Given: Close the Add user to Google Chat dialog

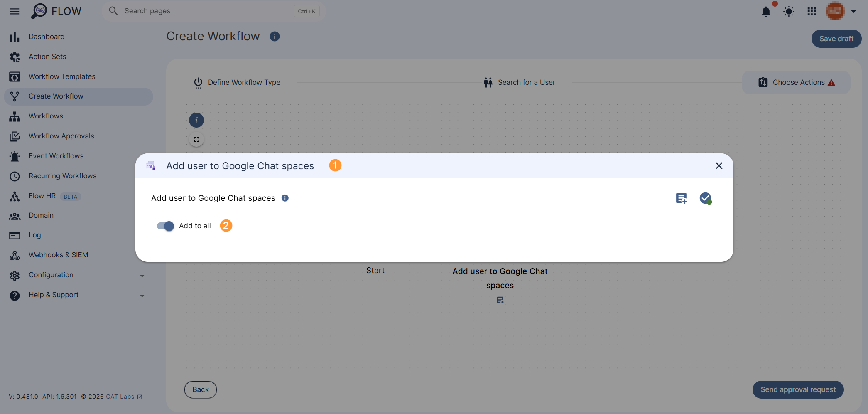Looking at the screenshot, I should (x=719, y=165).
